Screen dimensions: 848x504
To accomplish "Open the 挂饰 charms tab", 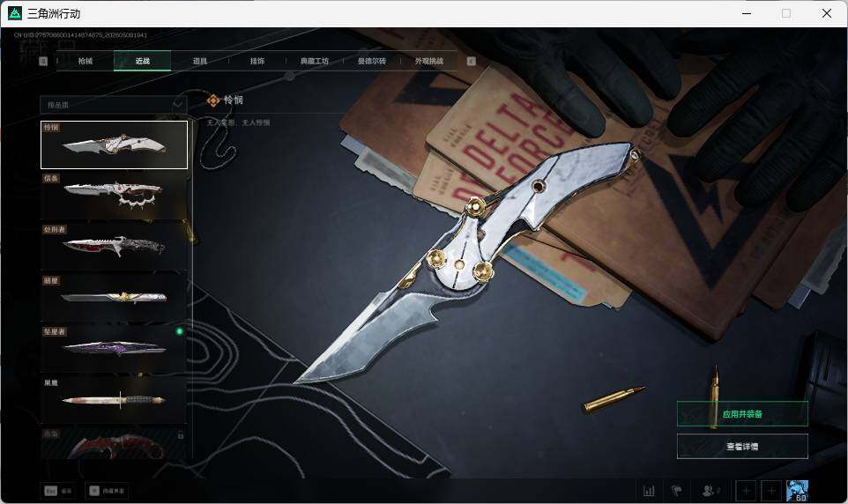I will (257, 61).
